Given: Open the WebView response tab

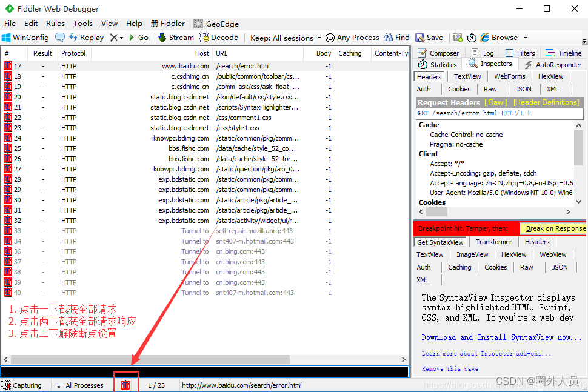Looking at the screenshot, I should click(553, 254).
